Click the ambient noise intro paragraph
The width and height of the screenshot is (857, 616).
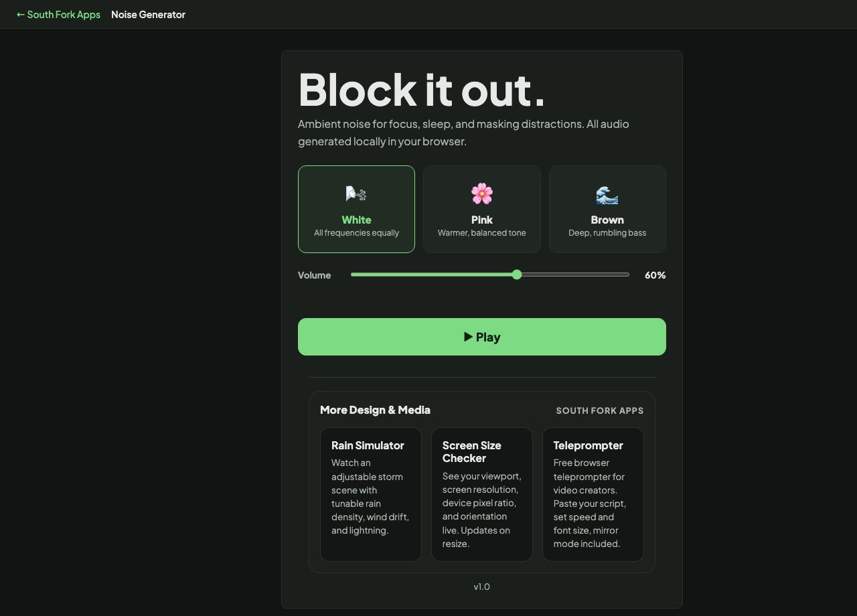[463, 133]
